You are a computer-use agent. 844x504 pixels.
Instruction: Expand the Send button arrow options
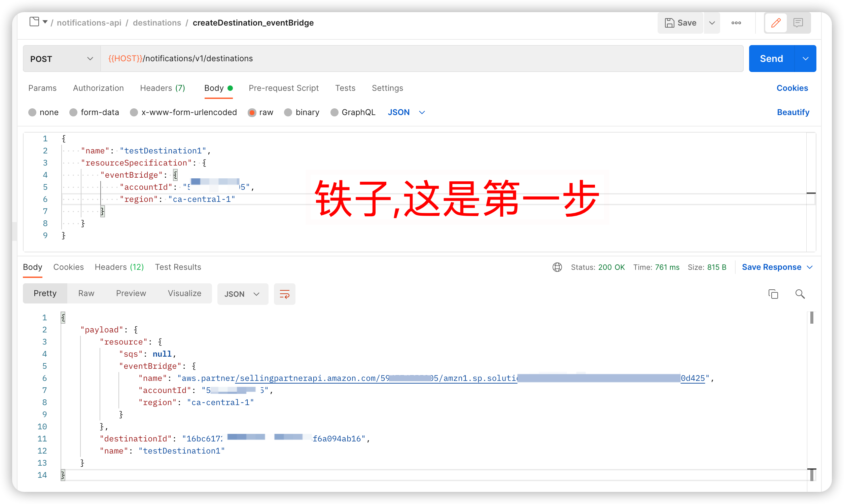click(x=805, y=59)
